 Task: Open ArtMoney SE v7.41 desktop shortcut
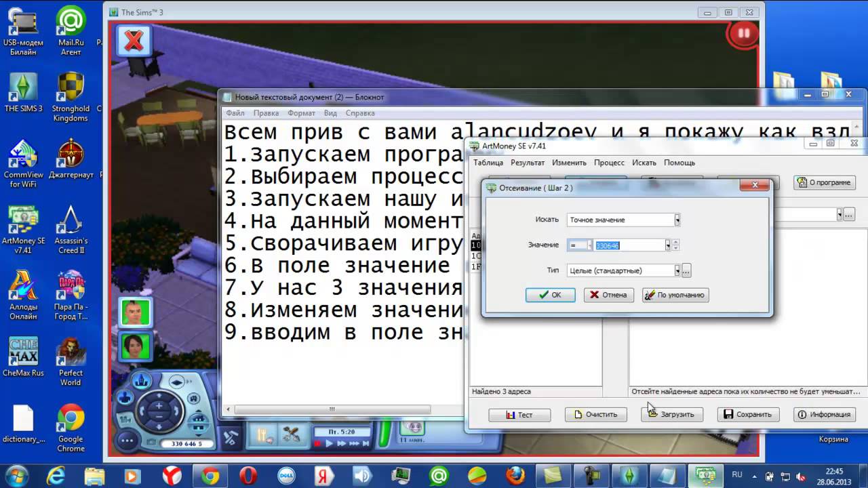click(x=23, y=230)
